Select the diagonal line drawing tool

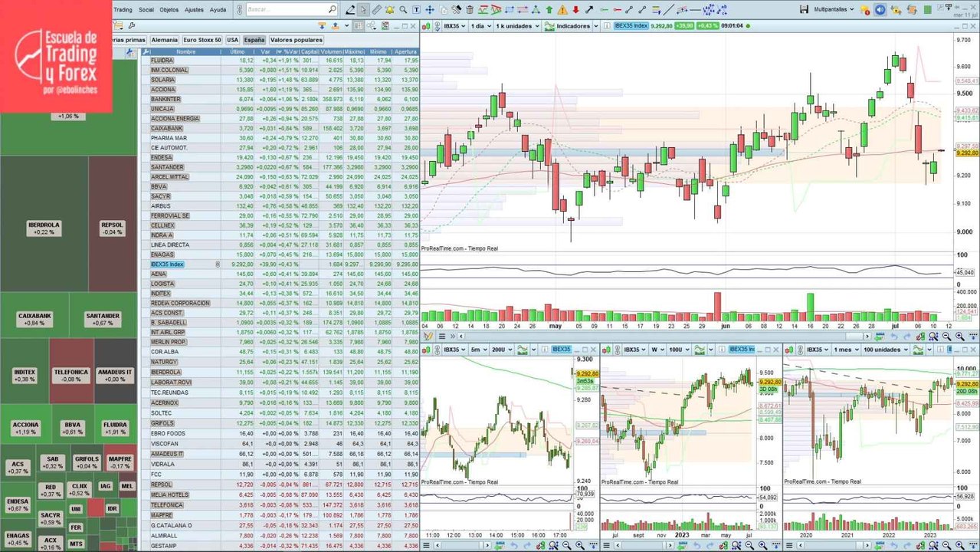pyautogui.click(x=669, y=10)
